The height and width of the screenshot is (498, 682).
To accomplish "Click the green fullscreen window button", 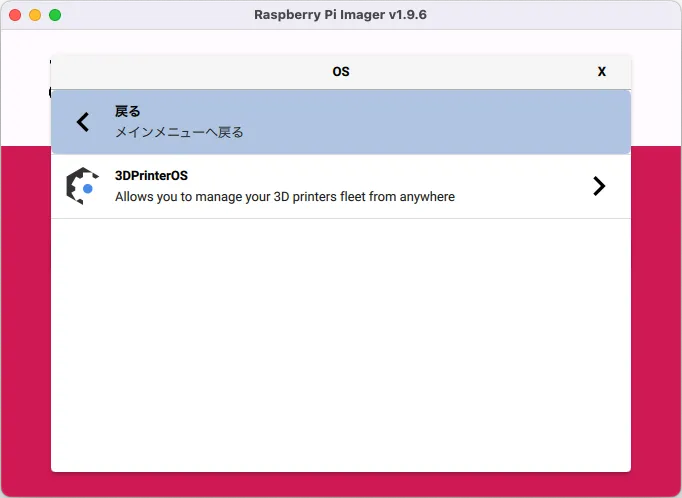I will (x=55, y=15).
